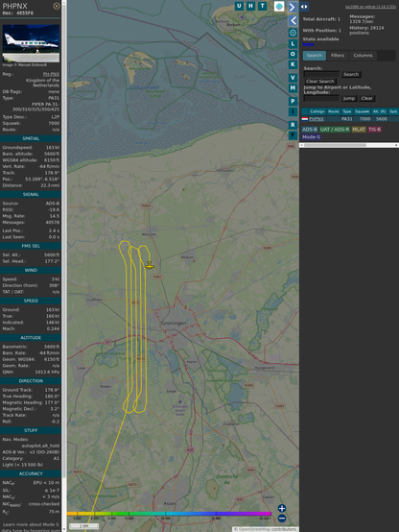Toggle the P button on map

pos(293,101)
